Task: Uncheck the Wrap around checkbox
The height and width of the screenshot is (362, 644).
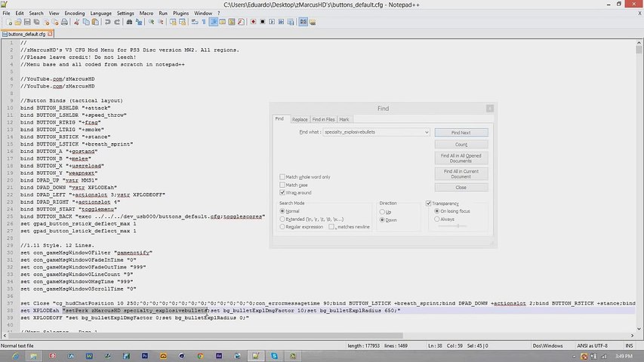Action: click(x=282, y=193)
